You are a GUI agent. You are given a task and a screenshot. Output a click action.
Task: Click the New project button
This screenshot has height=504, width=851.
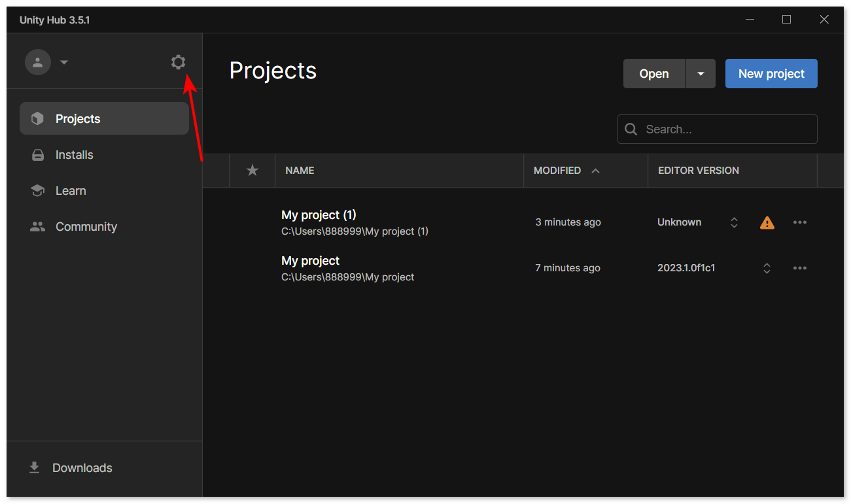771,74
